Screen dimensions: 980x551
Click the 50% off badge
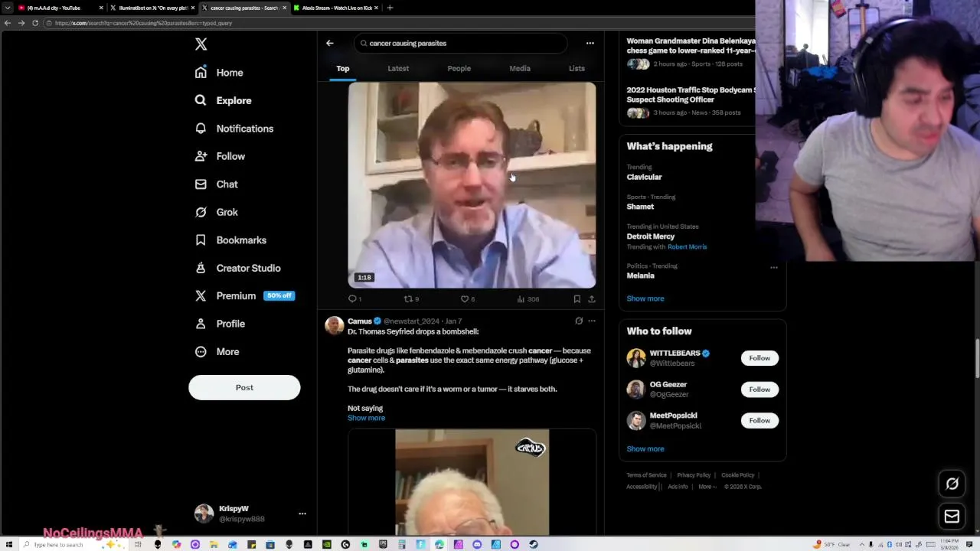tap(279, 295)
